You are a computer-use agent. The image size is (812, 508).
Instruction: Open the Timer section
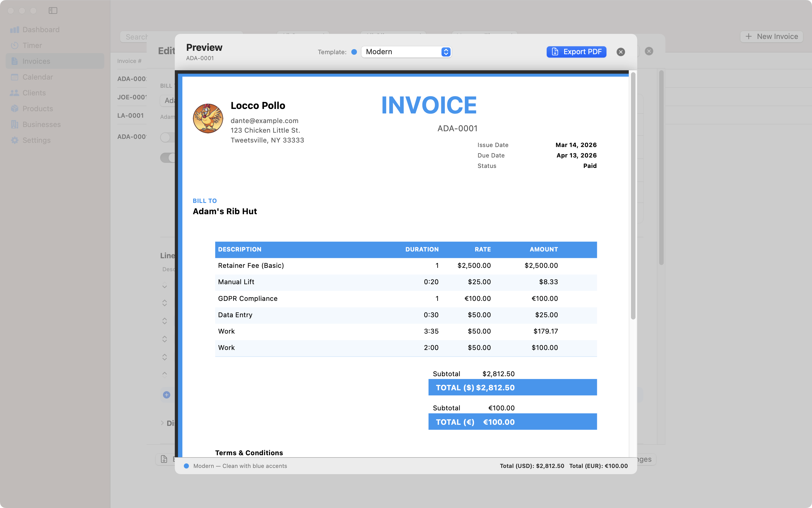tap(55, 45)
